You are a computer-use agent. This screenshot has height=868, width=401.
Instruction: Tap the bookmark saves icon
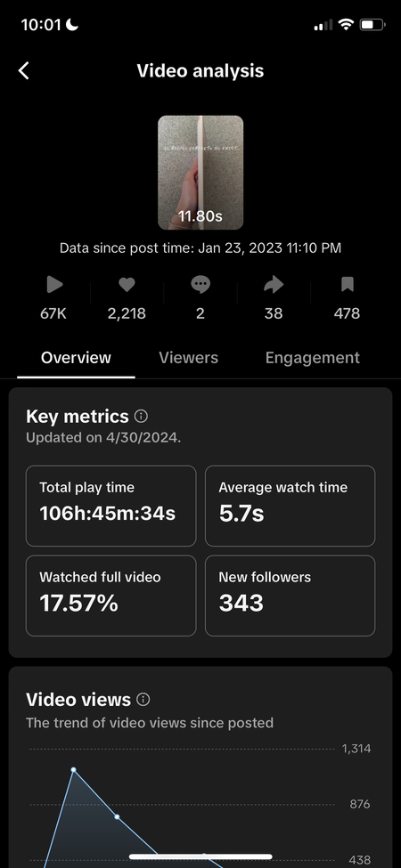[x=347, y=285]
